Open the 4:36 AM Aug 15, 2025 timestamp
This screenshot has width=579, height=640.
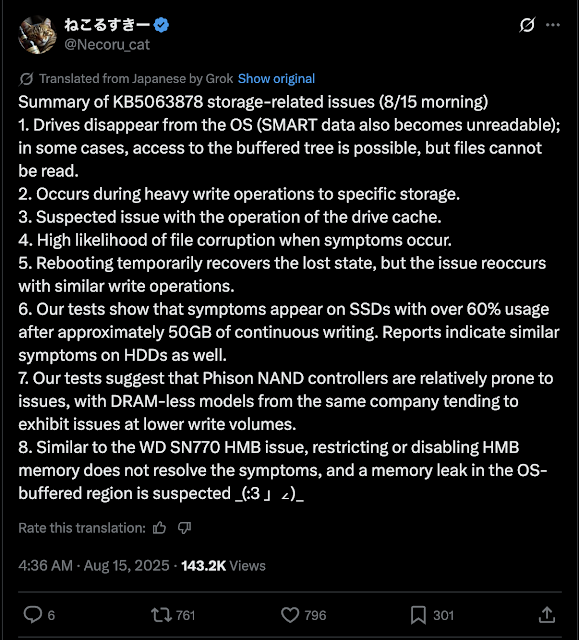click(94, 566)
